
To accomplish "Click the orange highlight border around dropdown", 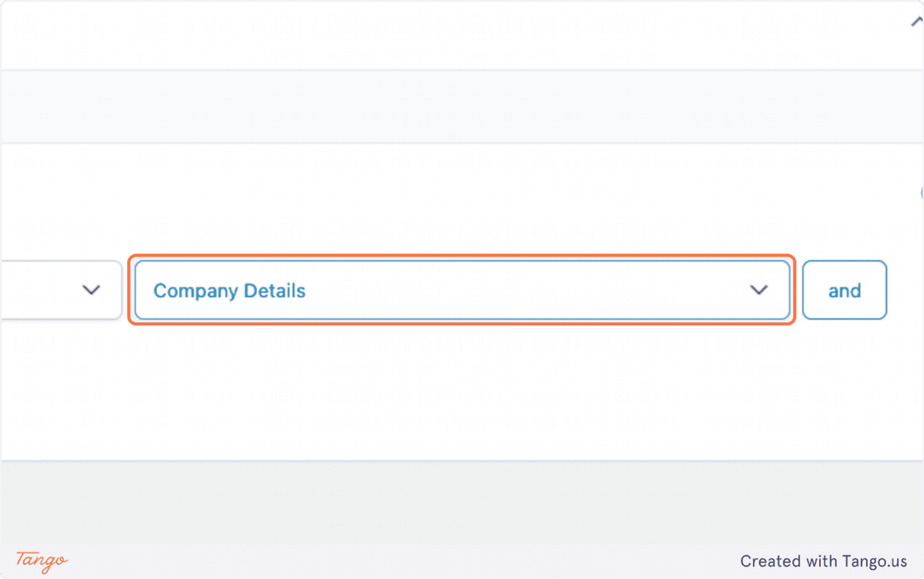I will (461, 257).
